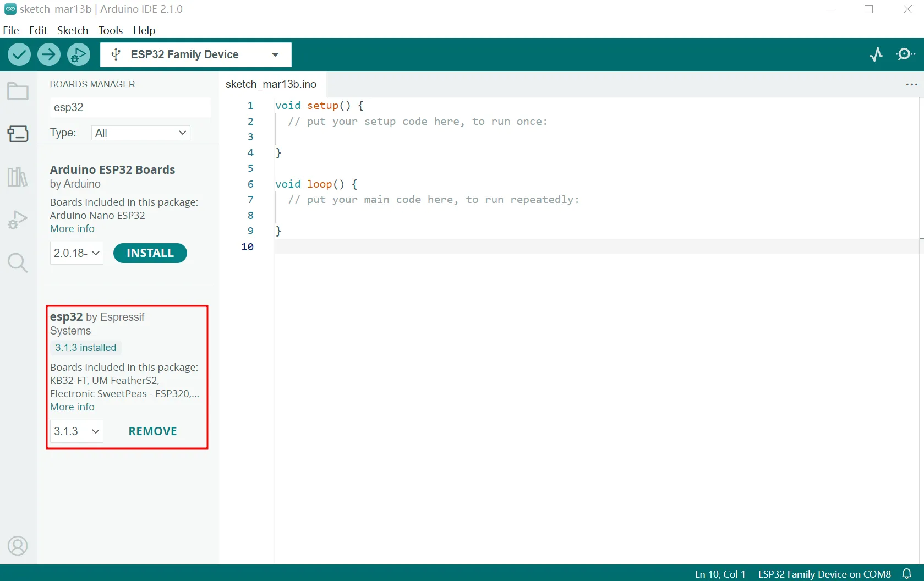The width and height of the screenshot is (924, 581).
Task: Expand the 2.0.18 version dropdown
Action: (76, 253)
